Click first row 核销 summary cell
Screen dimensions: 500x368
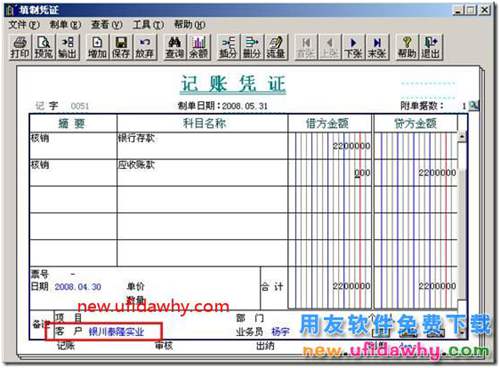[73, 146]
